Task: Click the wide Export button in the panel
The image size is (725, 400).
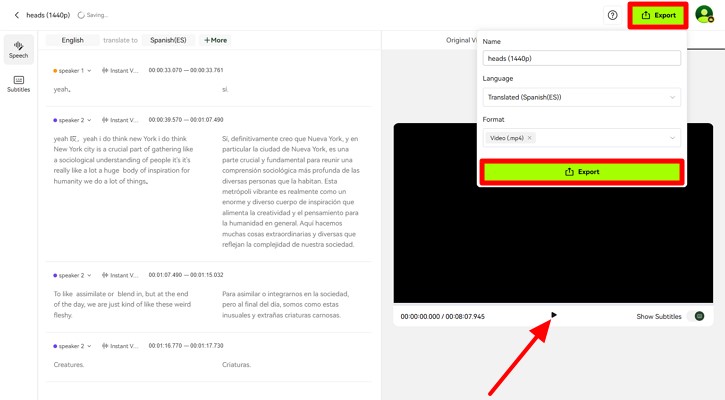Action: [582, 172]
